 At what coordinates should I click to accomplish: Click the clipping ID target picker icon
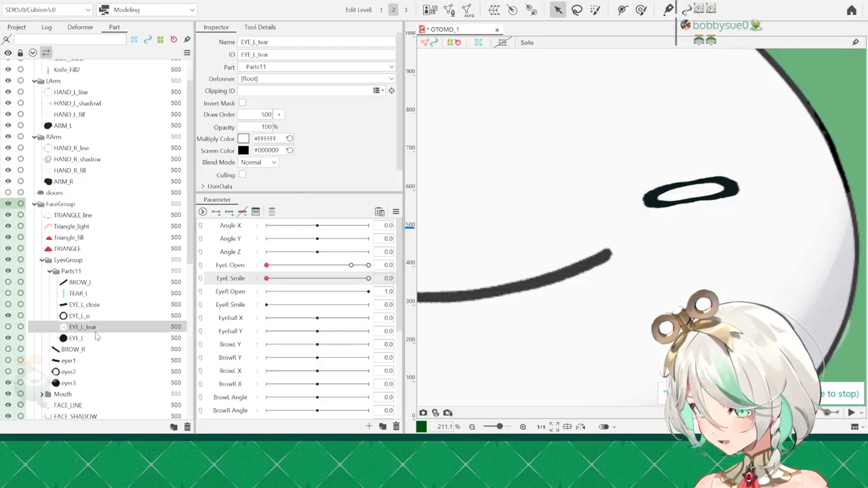click(x=391, y=91)
